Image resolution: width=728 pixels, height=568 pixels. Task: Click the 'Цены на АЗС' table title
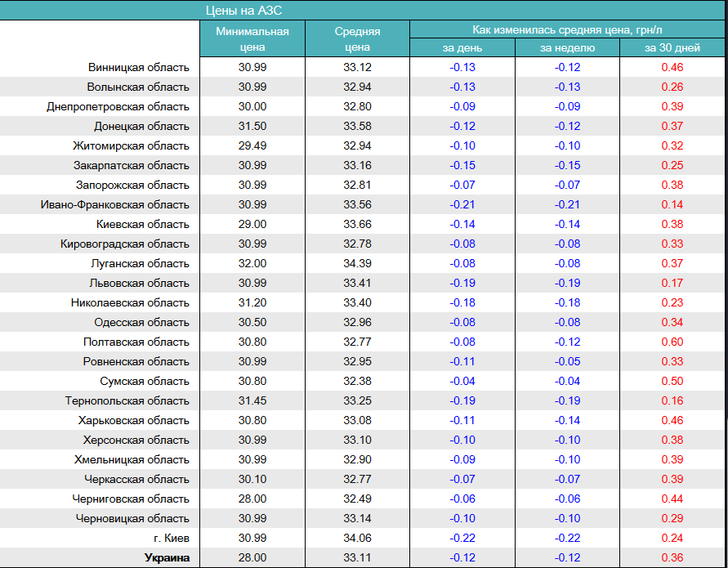click(245, 11)
